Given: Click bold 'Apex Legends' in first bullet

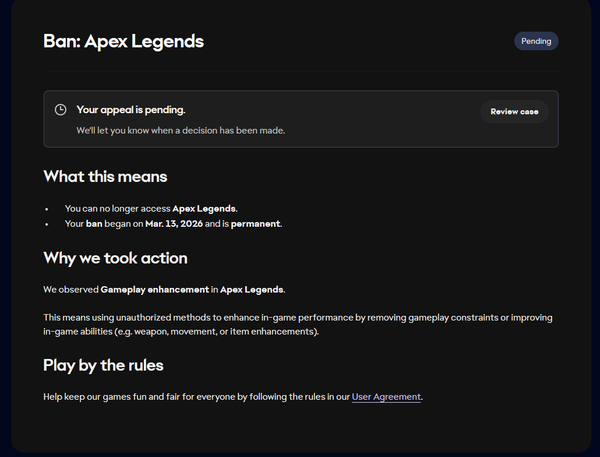Looking at the screenshot, I should (204, 208).
